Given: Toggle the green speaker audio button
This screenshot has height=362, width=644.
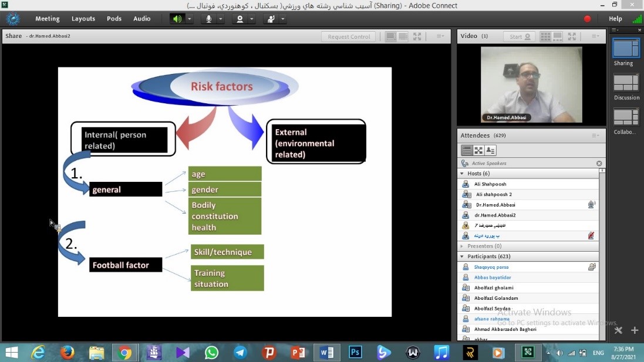Looking at the screenshot, I should (x=177, y=19).
